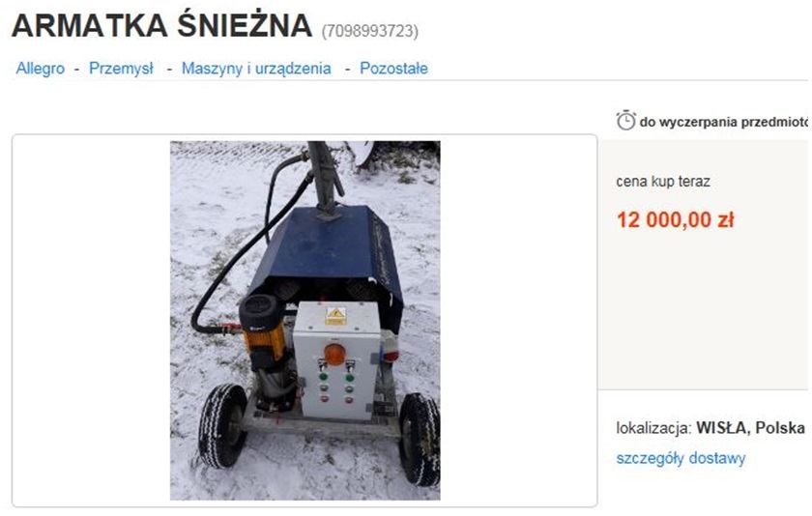Click the left wheel in product photo
The image size is (812, 516).
tap(222, 425)
